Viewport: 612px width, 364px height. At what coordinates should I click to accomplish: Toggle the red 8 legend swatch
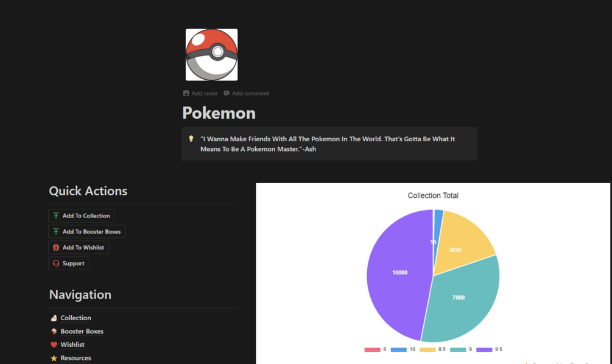[372, 349]
